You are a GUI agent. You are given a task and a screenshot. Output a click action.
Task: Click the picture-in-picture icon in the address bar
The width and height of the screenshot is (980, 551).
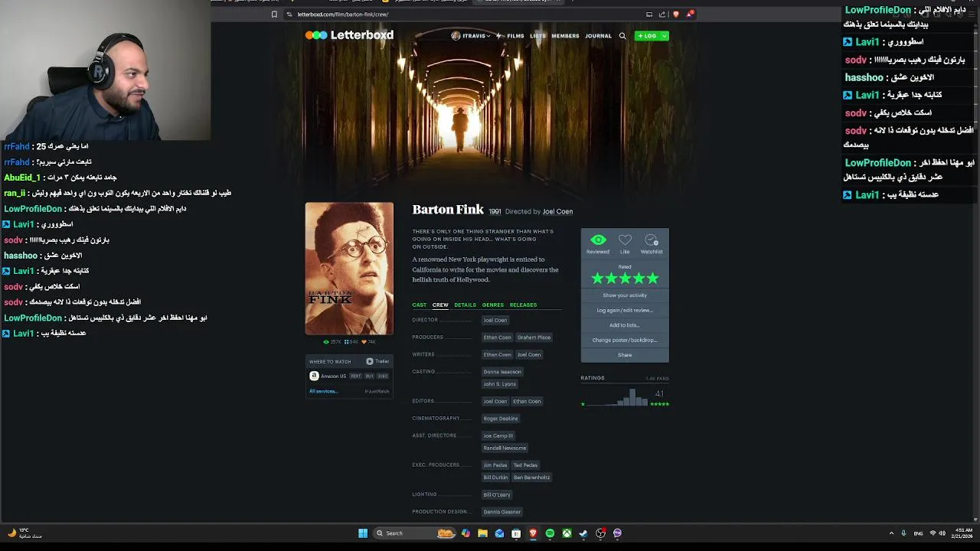click(x=649, y=15)
